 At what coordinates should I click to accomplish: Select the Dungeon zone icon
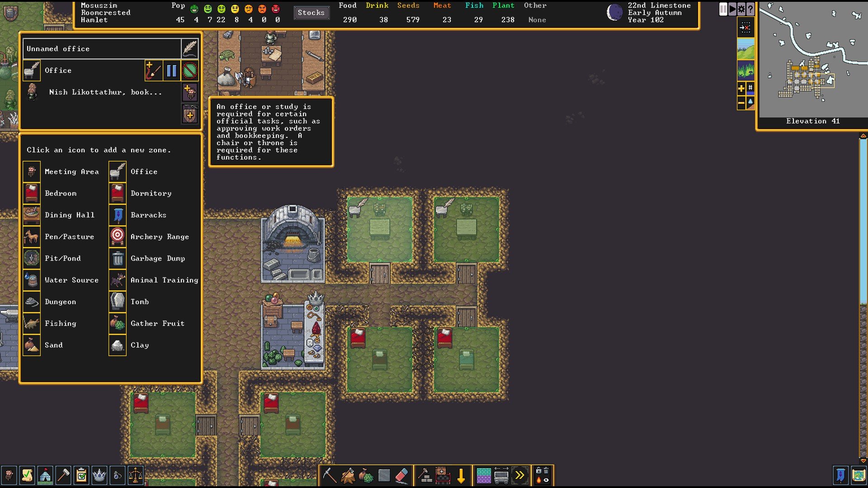[x=31, y=301]
